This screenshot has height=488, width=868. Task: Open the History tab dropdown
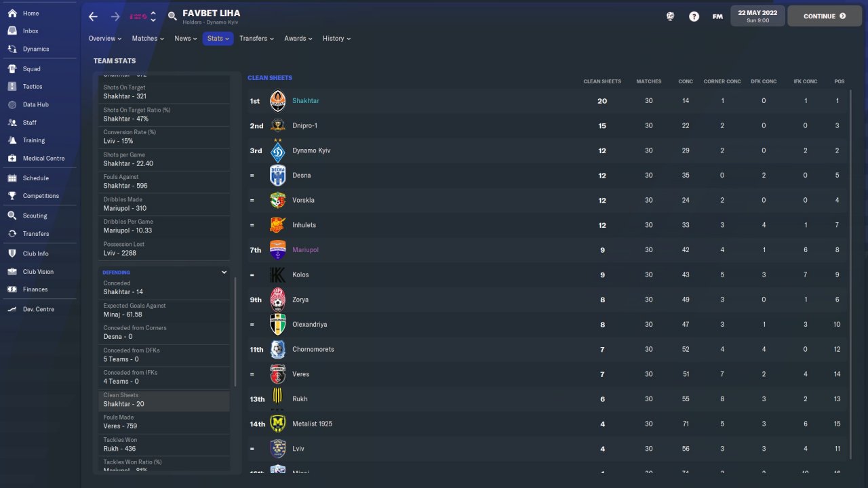(x=336, y=39)
